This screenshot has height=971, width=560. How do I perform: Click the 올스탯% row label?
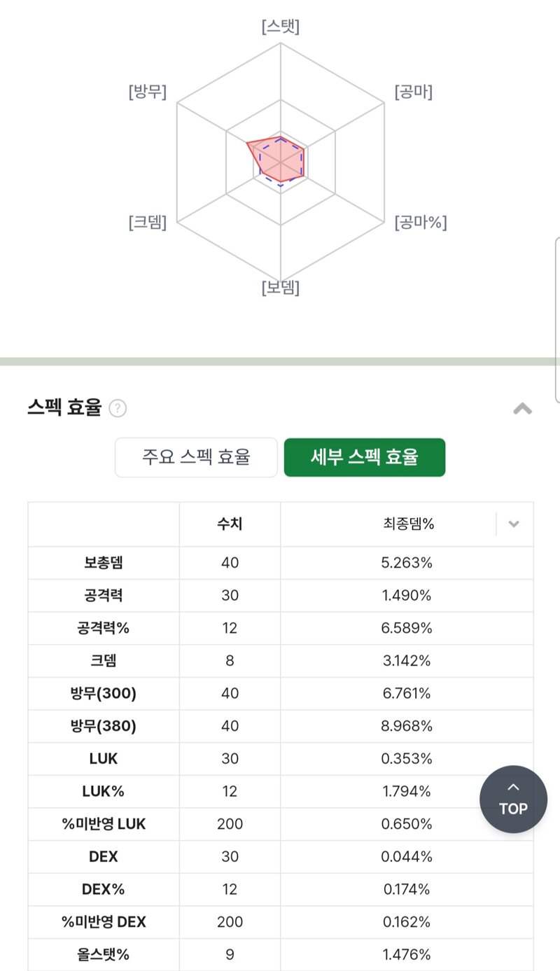coord(104,954)
